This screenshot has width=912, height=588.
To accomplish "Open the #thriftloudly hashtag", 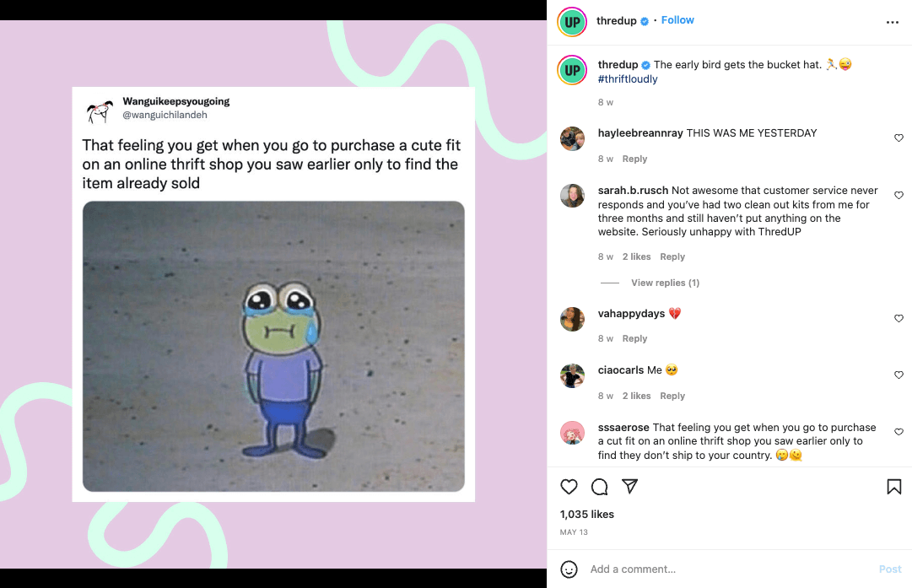I will coord(628,79).
